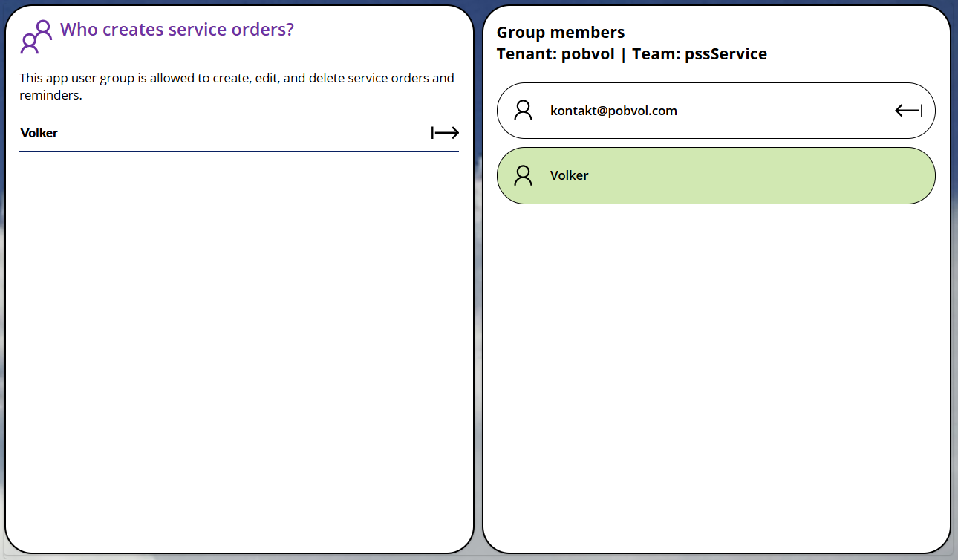The width and height of the screenshot is (958, 560).
Task: Click the blank space between Volker and the right arrow
Action: tap(238, 133)
